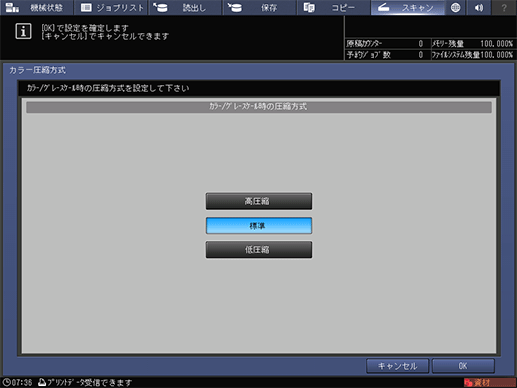517x388 pixels.
Task: Switch to the コピー copy tab
Action: coord(334,7)
